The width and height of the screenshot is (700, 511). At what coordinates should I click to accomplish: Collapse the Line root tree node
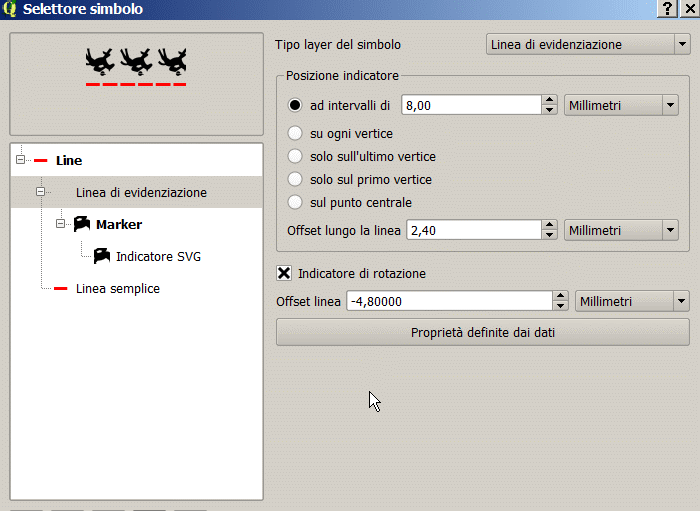(x=20, y=160)
